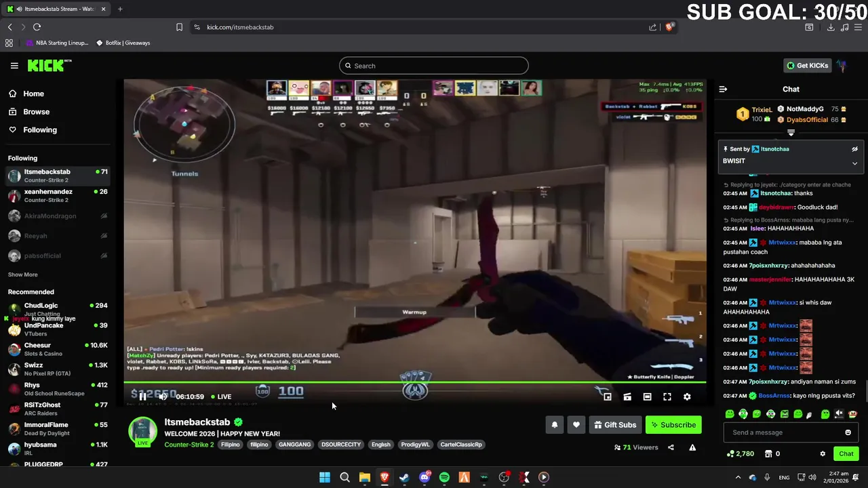The height and width of the screenshot is (488, 868).
Task: Go back using browser back arrow
Action: (9, 27)
